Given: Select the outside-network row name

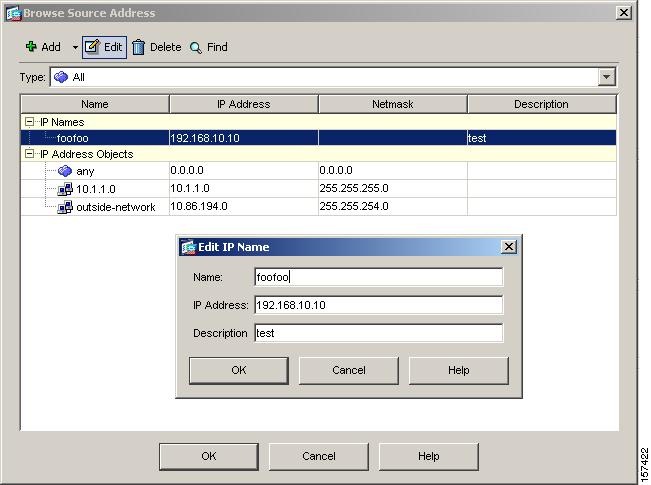Looking at the screenshot, I should pyautogui.click(x=115, y=207).
